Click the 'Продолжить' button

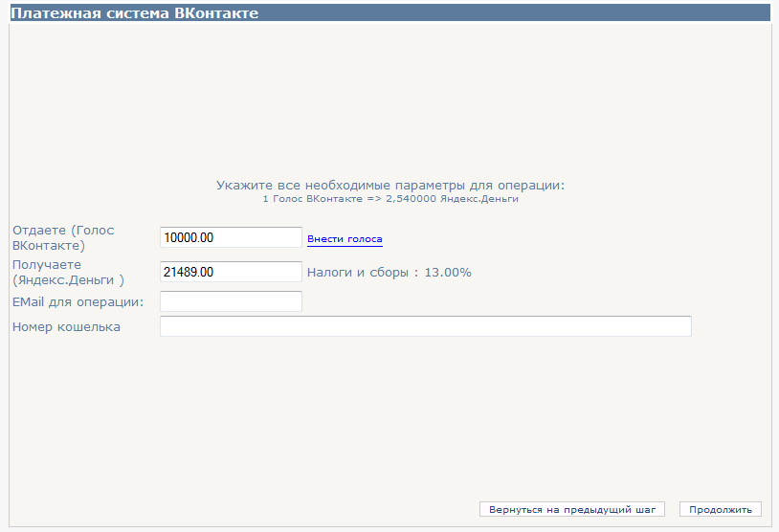click(721, 509)
